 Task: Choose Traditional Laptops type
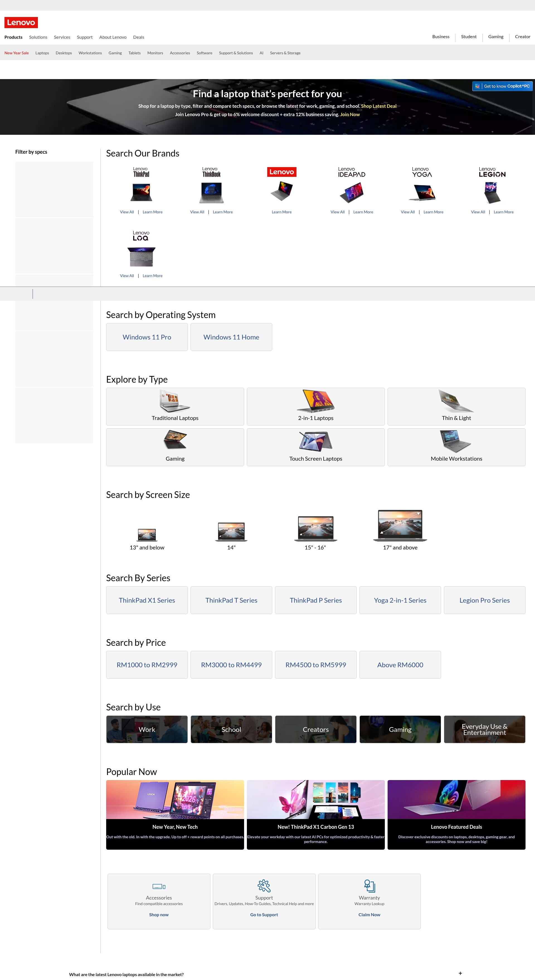pos(175,406)
